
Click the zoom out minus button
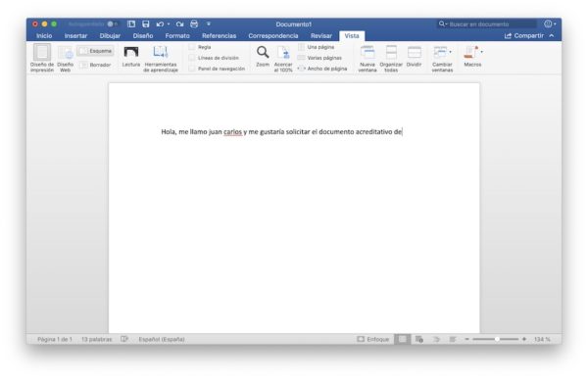(467, 339)
